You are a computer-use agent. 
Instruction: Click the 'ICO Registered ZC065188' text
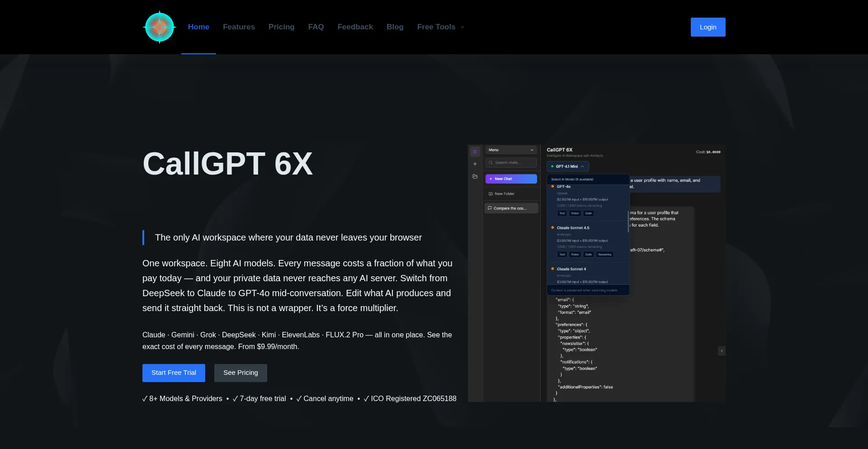[x=414, y=399]
